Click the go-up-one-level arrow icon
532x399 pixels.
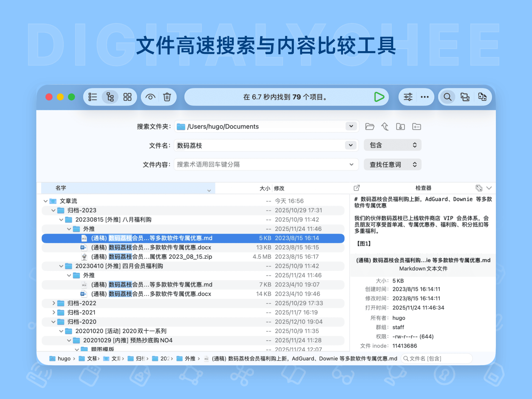[x=385, y=127]
